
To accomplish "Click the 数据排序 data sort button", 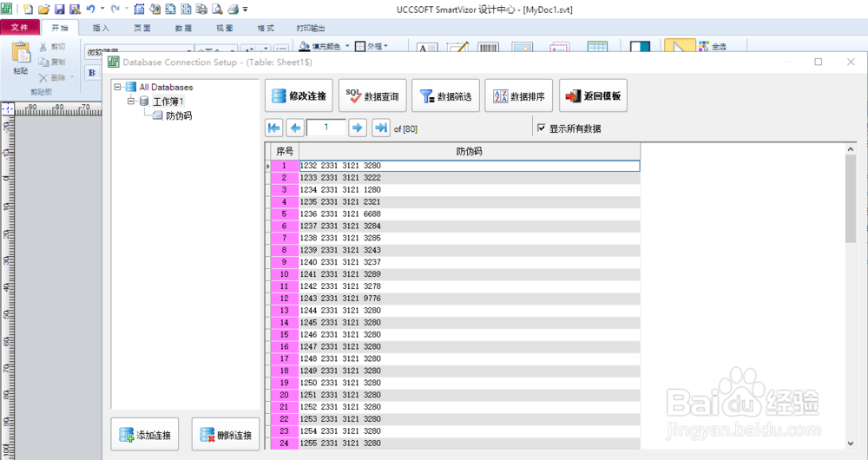I will coord(519,95).
